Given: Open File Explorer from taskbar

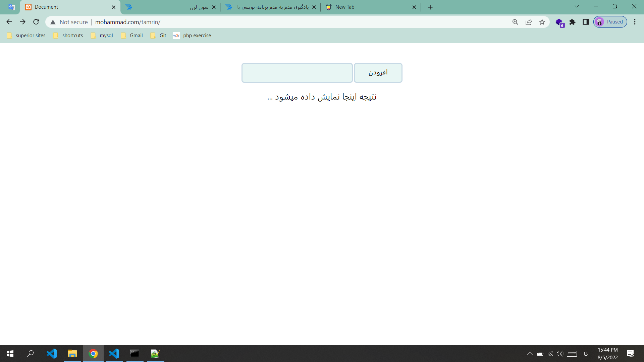Looking at the screenshot, I should (x=72, y=354).
